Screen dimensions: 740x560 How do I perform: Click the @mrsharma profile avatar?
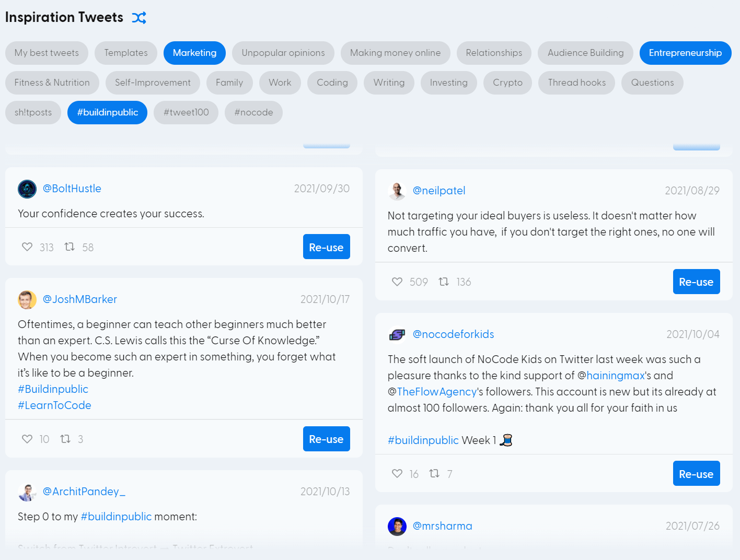click(397, 526)
